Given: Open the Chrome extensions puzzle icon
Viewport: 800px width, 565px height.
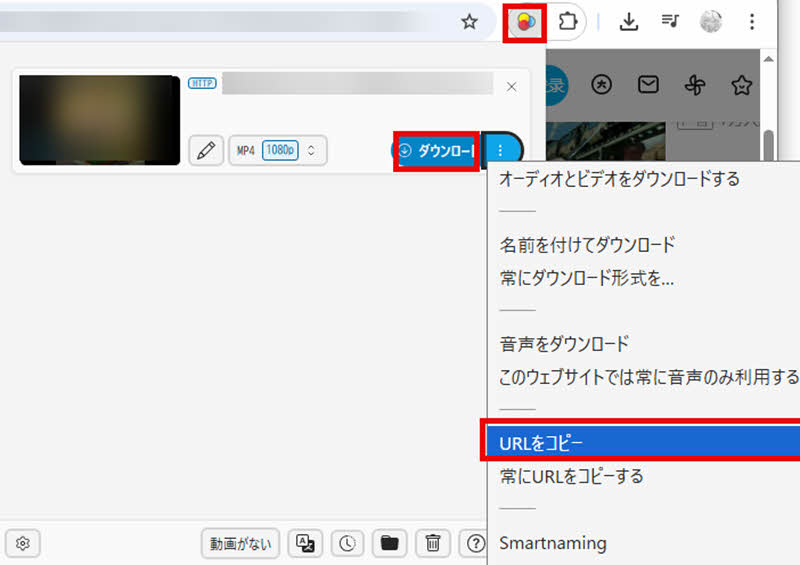Looking at the screenshot, I should tap(567, 21).
